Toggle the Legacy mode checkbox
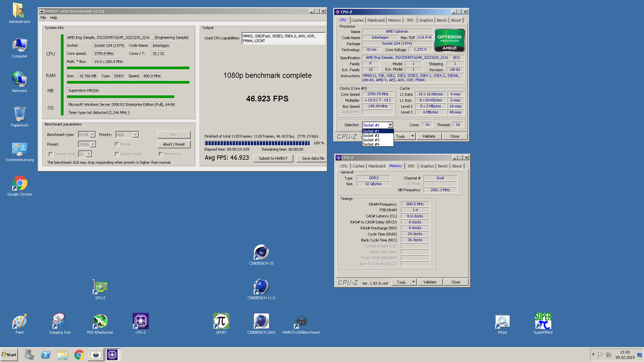This screenshot has width=644, height=362. [117, 154]
